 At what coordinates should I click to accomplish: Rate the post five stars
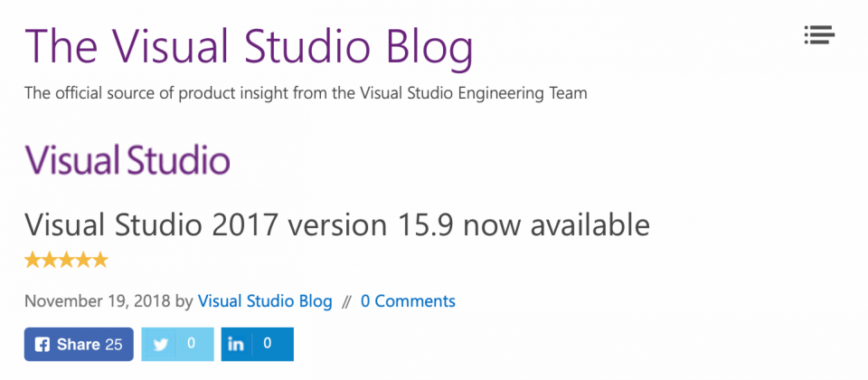pyautogui.click(x=99, y=261)
